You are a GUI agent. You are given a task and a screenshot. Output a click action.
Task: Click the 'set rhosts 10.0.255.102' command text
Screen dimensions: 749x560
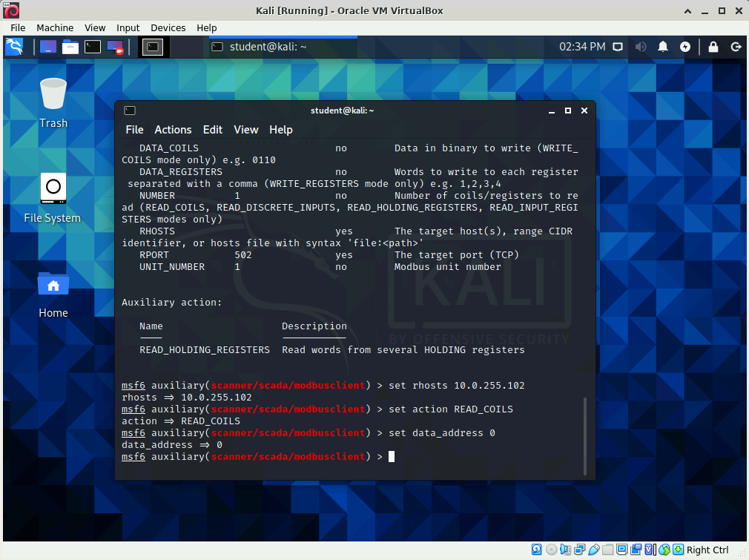[x=457, y=386]
